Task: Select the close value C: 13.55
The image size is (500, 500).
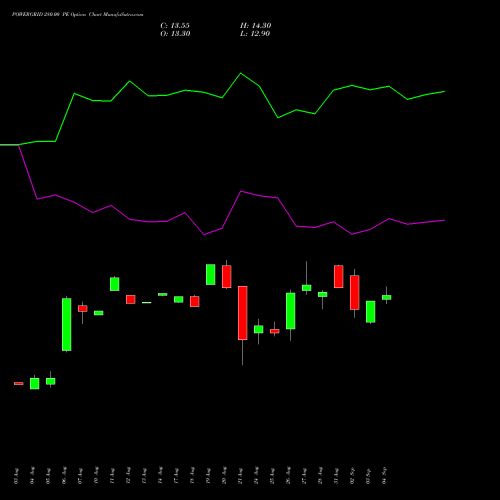Action: 175,26
